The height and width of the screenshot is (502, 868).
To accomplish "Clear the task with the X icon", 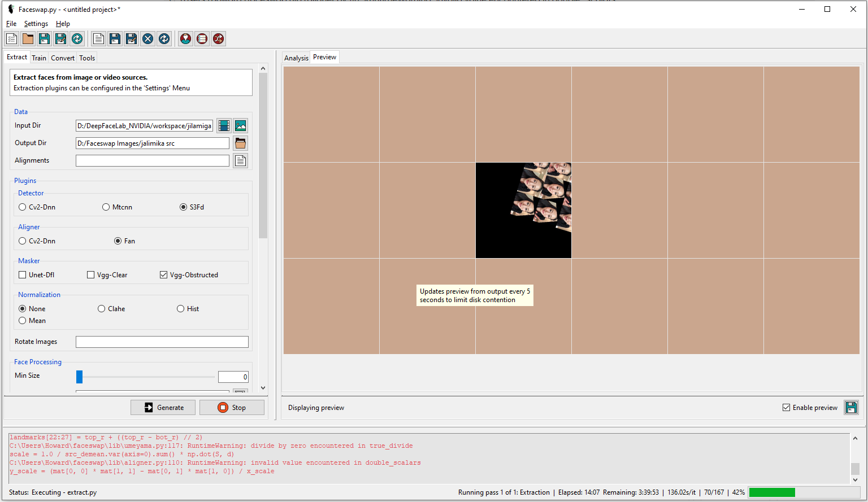I will click(x=147, y=38).
